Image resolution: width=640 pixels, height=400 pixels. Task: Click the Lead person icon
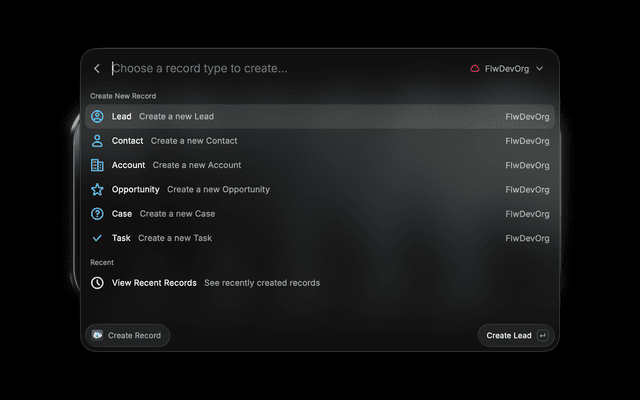pos(97,116)
